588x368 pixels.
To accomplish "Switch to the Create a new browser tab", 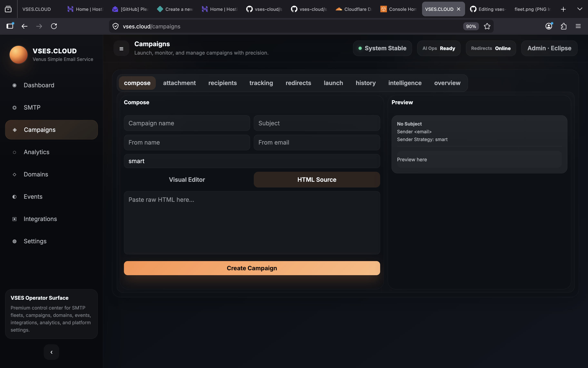I will 175,9.
